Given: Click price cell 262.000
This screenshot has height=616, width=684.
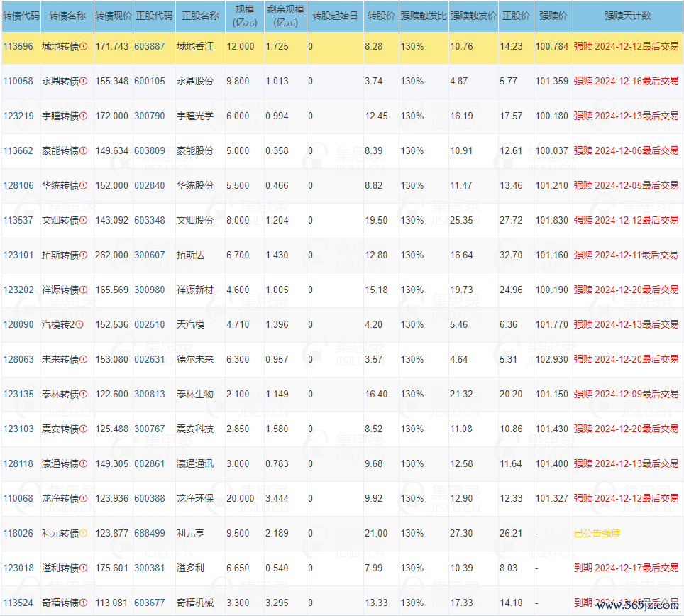Looking at the screenshot, I should [111, 255].
